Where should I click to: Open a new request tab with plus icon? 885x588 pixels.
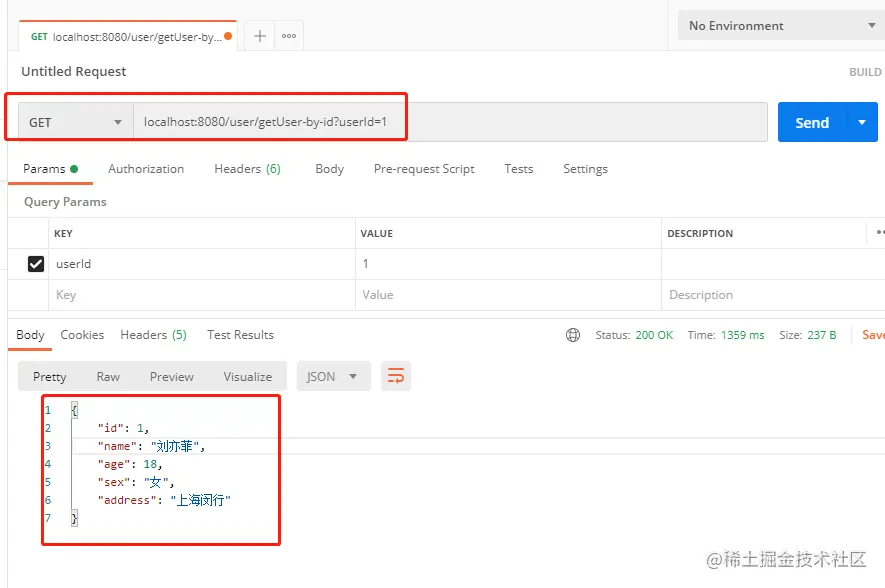pos(260,36)
